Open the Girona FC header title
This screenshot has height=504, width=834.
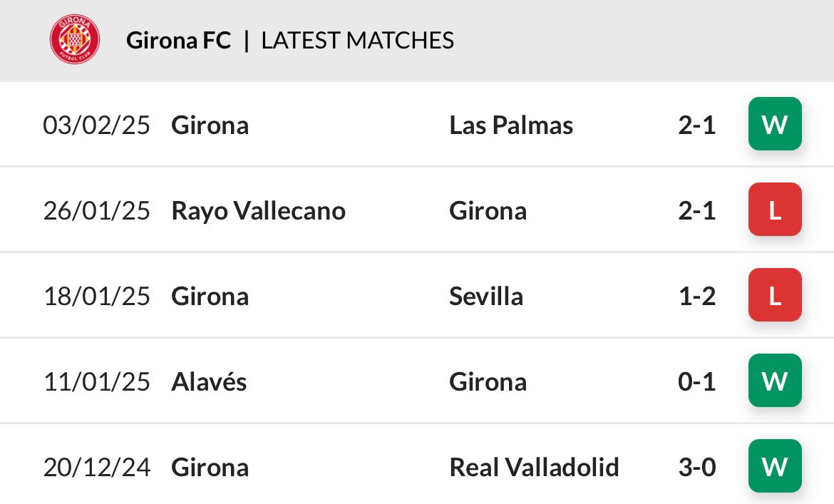pyautogui.click(x=179, y=41)
